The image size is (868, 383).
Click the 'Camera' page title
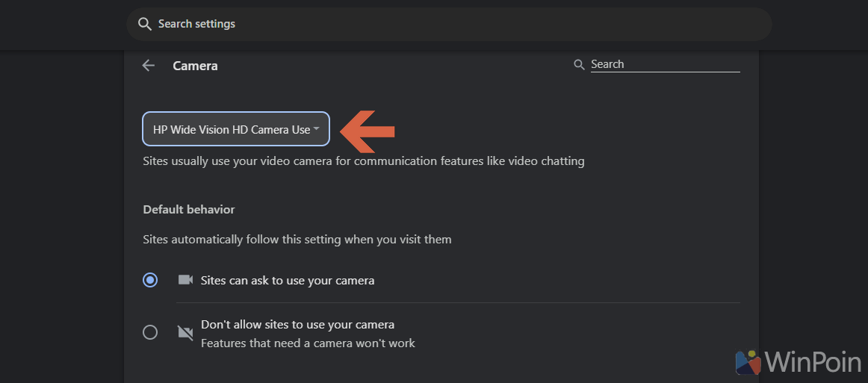[195, 66]
